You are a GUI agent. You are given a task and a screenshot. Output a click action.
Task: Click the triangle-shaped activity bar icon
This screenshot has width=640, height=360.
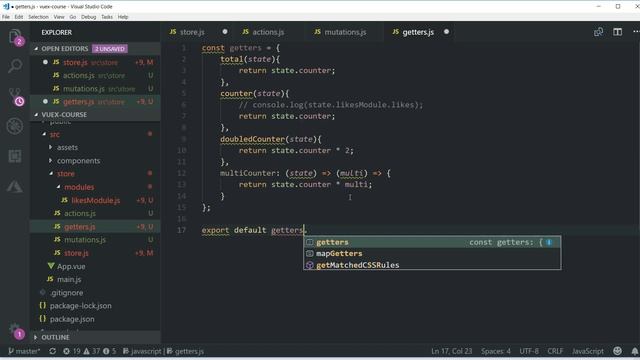[15, 186]
